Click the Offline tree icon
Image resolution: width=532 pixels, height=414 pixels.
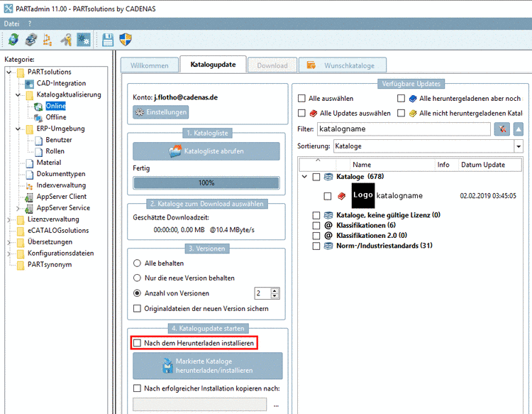pos(39,117)
